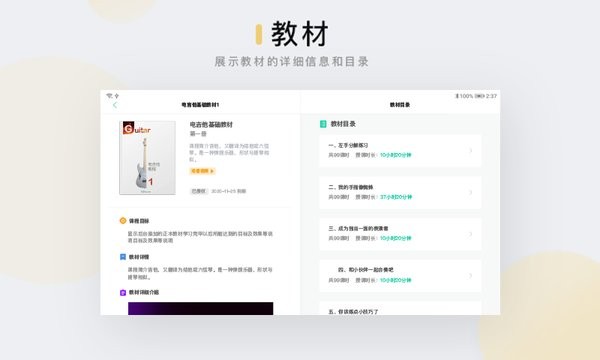The image size is (600, 360).
Task: Tap the 课程目标 section heading
Action: [139, 221]
